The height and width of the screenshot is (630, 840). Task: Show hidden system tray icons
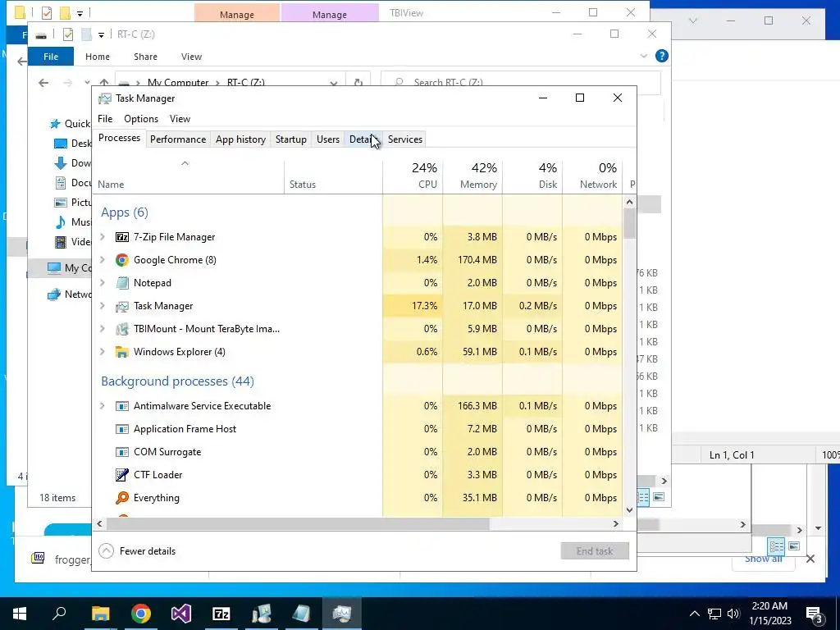pyautogui.click(x=694, y=614)
